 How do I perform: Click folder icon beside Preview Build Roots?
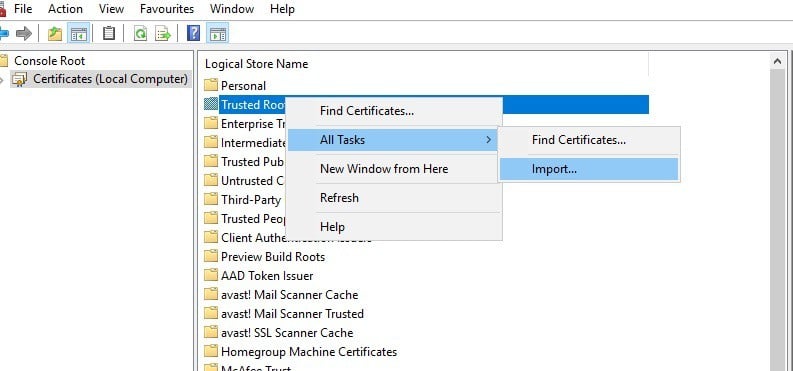click(x=211, y=256)
